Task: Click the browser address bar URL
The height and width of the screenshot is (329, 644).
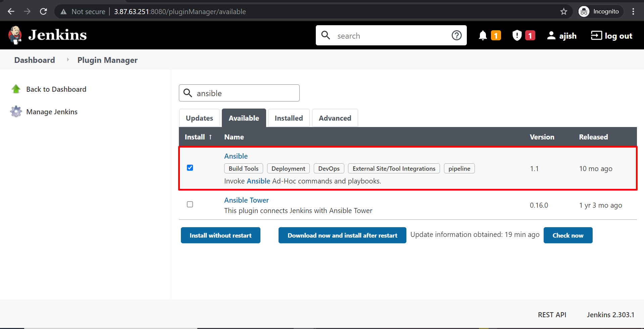Action: pyautogui.click(x=180, y=12)
